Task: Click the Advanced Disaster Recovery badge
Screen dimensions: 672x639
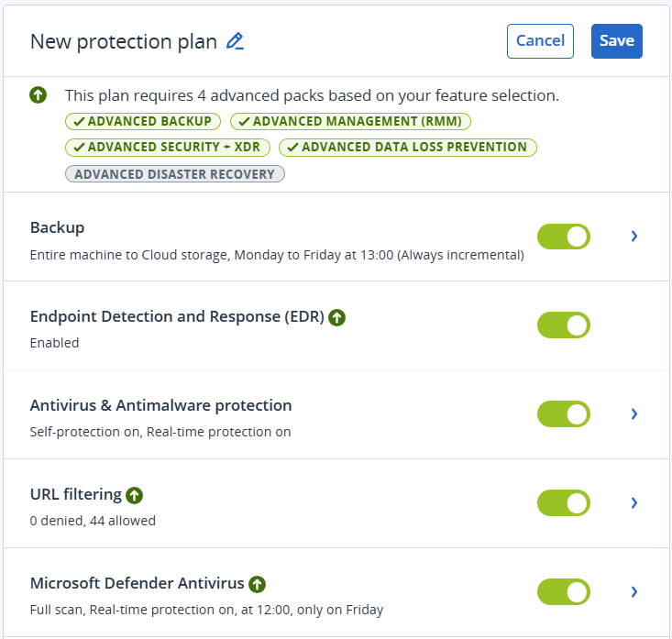Action: 174,174
